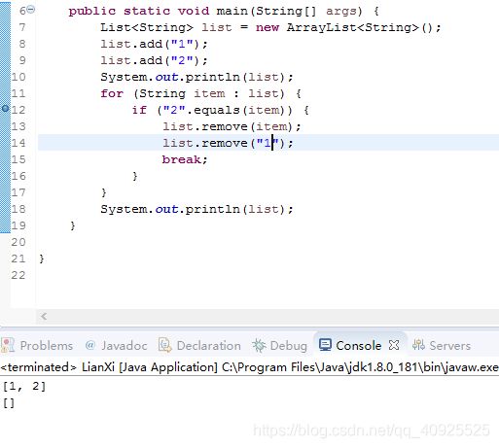The width and height of the screenshot is (499, 448).
Task: Collapse the main method fold marker
Action: (30, 10)
